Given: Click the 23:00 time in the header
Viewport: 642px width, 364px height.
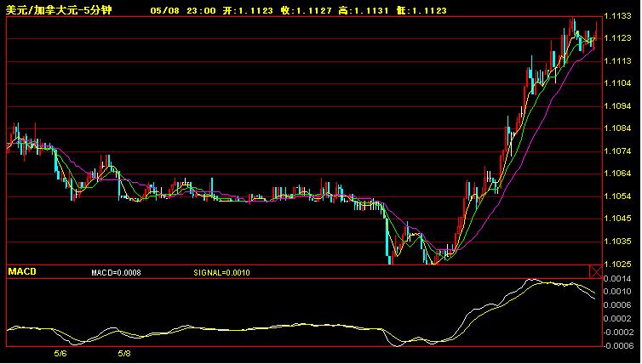Looking at the screenshot, I should 201,11.
